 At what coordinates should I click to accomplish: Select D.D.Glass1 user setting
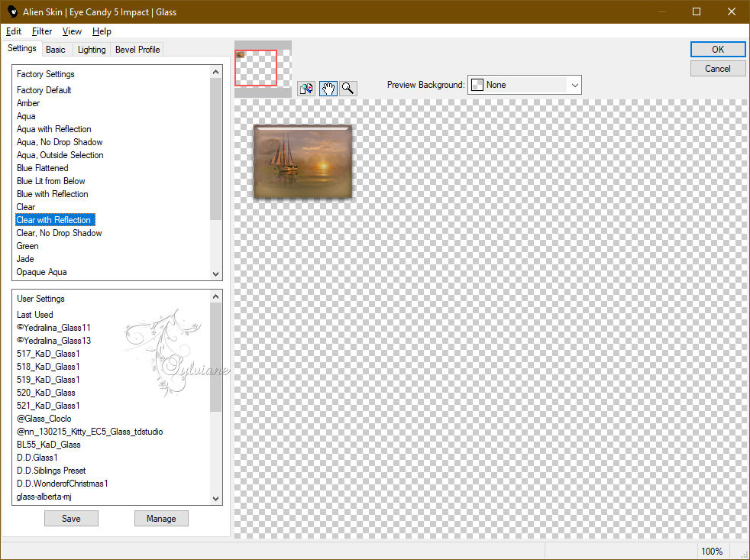tap(37, 457)
